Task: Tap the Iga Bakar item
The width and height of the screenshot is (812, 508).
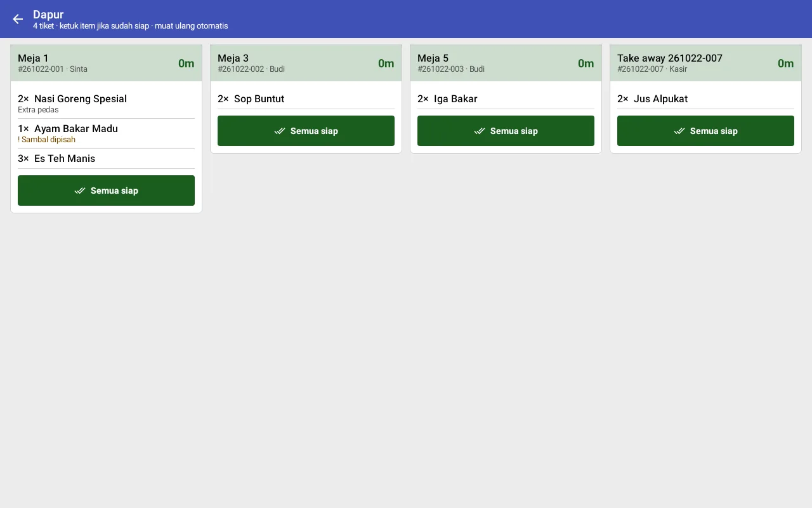Action: pos(506,99)
